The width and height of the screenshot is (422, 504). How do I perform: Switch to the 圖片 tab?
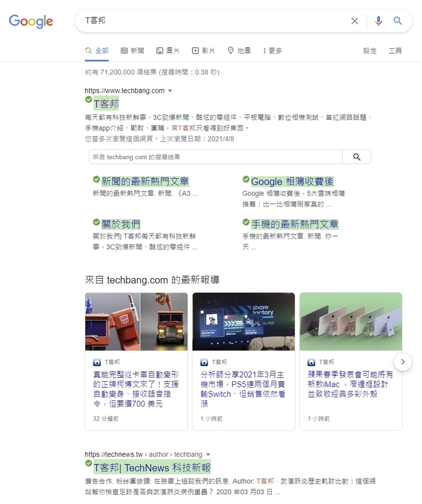tap(168, 50)
